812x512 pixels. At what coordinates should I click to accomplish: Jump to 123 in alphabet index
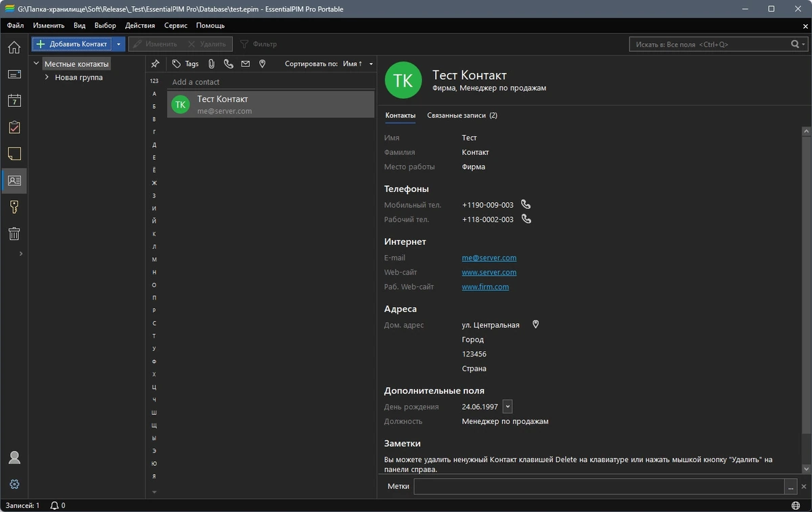pyautogui.click(x=154, y=80)
